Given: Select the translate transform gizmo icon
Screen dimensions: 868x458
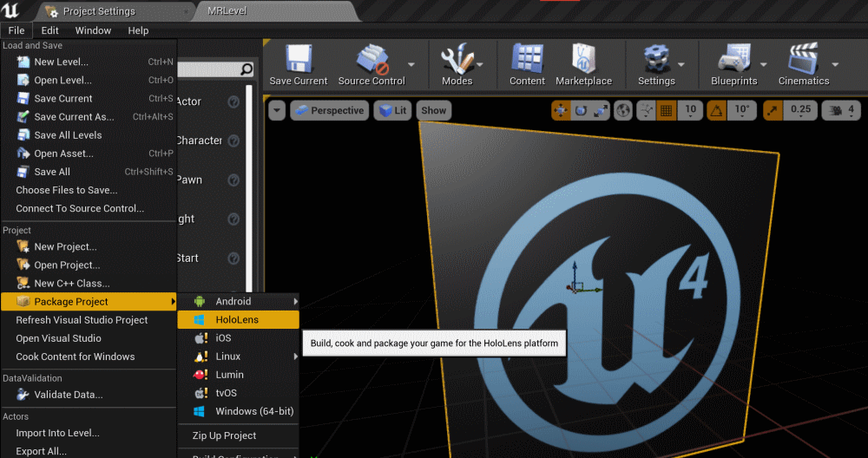Looking at the screenshot, I should tap(561, 111).
